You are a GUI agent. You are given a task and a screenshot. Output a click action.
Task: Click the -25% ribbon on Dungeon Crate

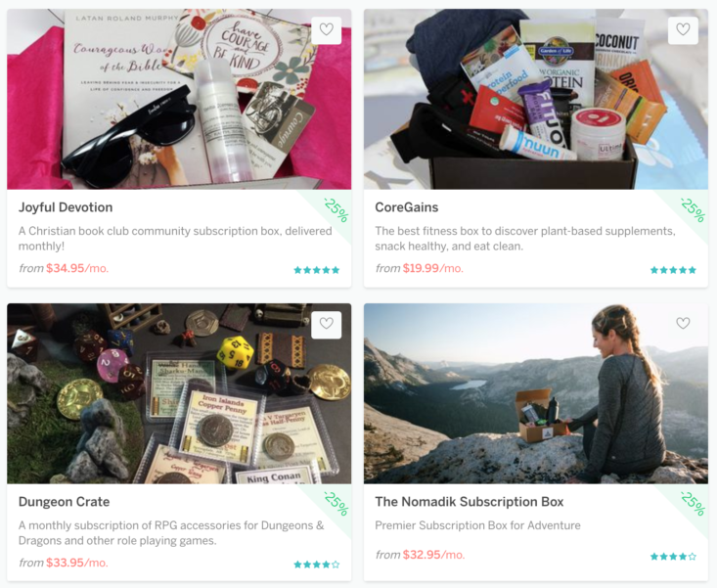[336, 504]
